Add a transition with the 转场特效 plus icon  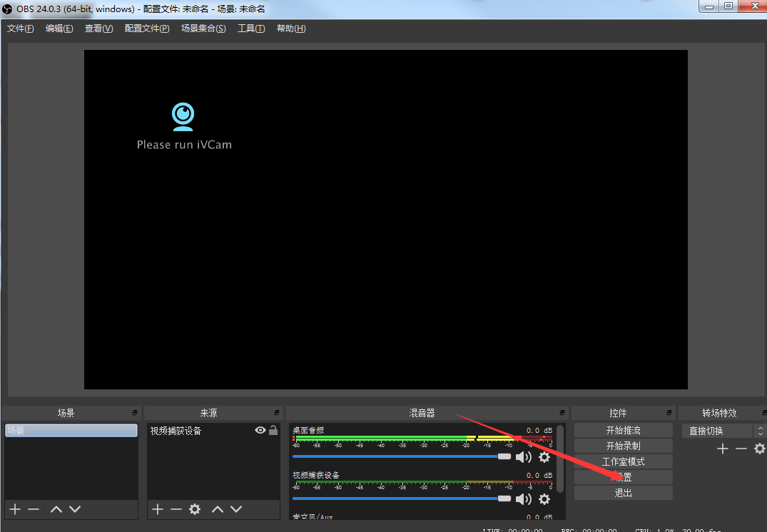723,449
